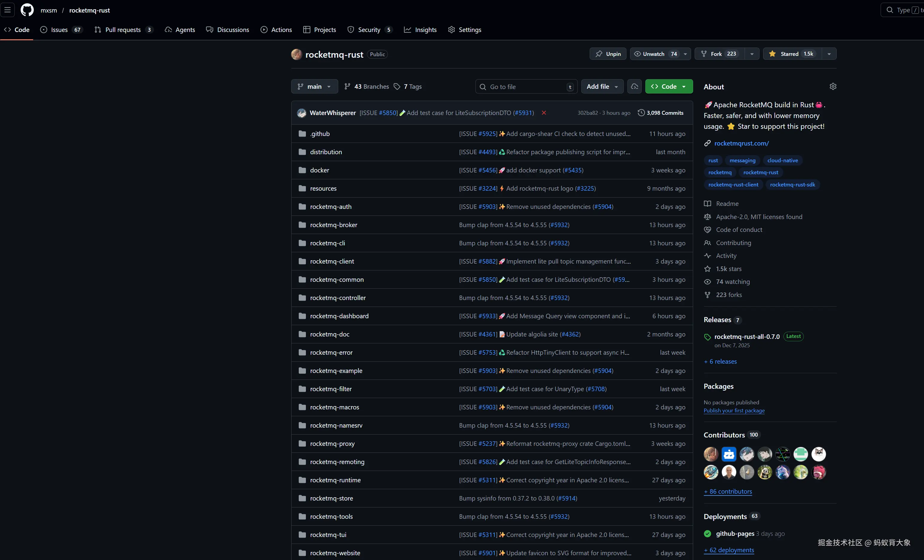Open the commits history clock icon
Image resolution: width=924 pixels, height=560 pixels.
point(641,113)
